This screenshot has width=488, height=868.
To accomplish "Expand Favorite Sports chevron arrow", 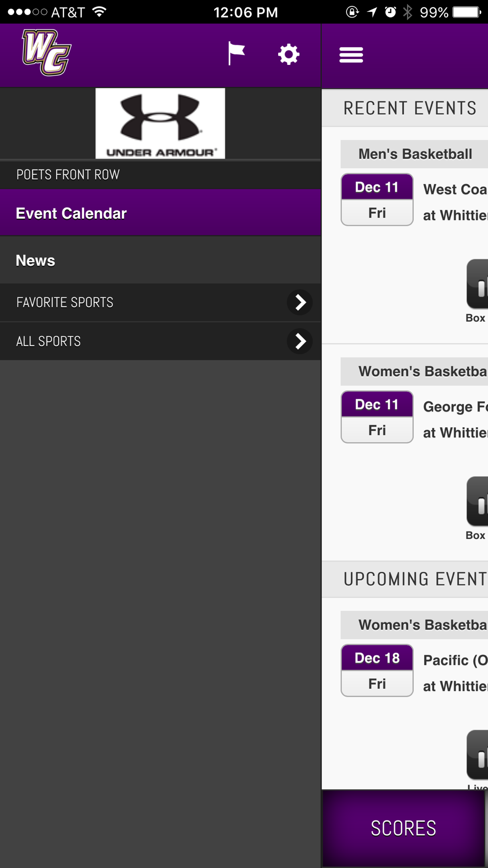I will [x=300, y=303].
